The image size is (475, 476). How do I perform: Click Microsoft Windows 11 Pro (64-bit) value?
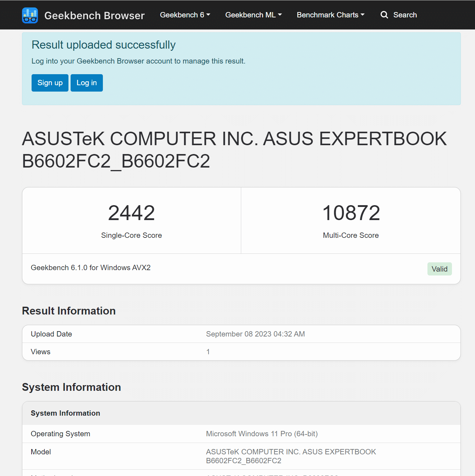click(262, 434)
